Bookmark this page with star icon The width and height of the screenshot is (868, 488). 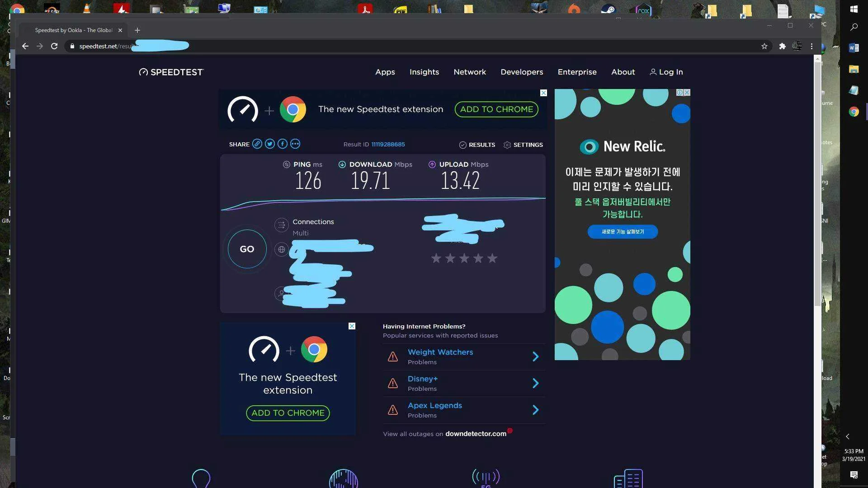coord(764,46)
